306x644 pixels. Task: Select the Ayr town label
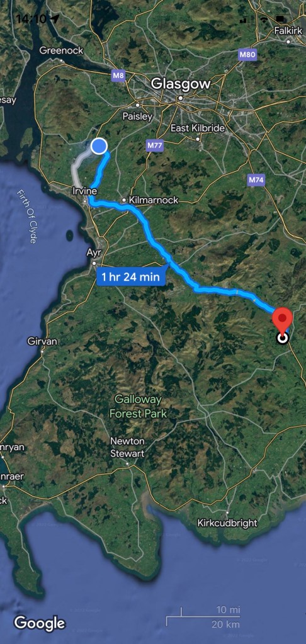[x=94, y=252]
